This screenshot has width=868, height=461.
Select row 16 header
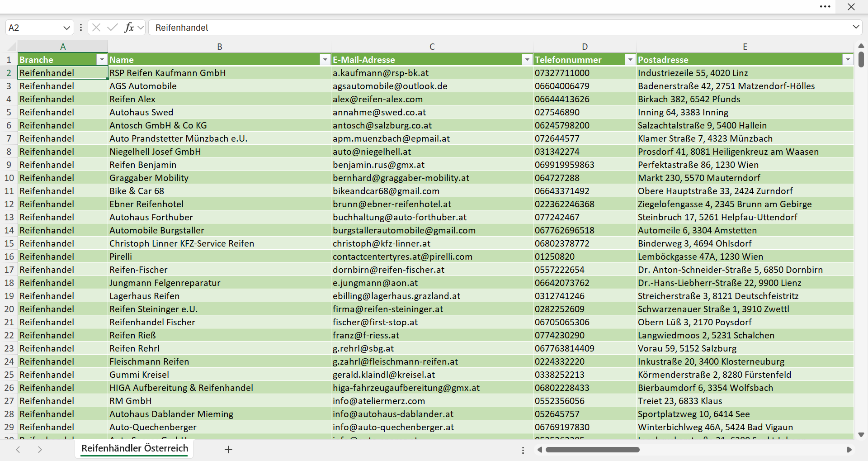(x=9, y=257)
